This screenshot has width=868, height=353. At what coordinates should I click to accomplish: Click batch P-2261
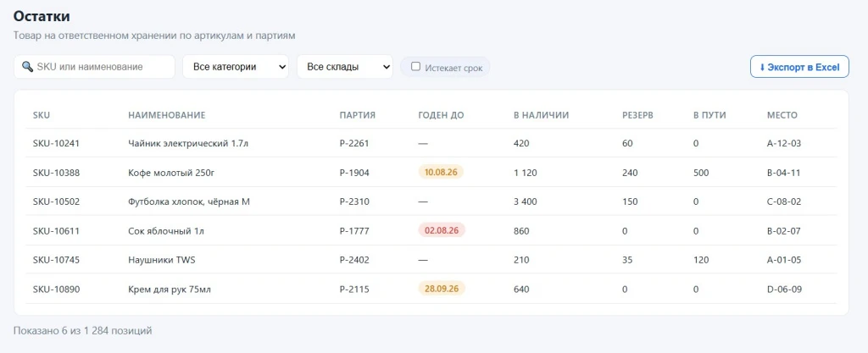(354, 143)
